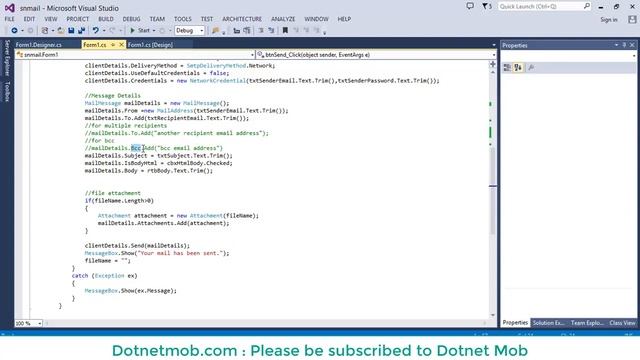Toggle auto hide pin on Properties panel

click(x=624, y=45)
